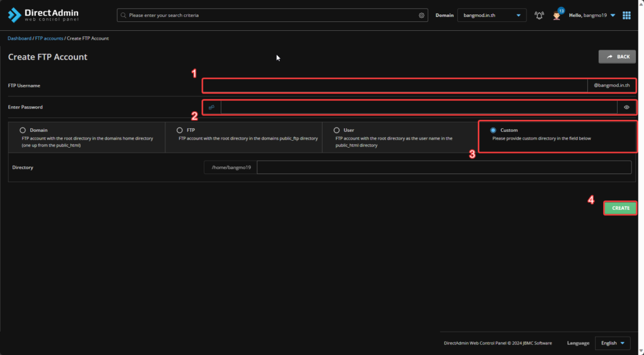
Task: Select the FTP radio option
Action: [x=180, y=130]
